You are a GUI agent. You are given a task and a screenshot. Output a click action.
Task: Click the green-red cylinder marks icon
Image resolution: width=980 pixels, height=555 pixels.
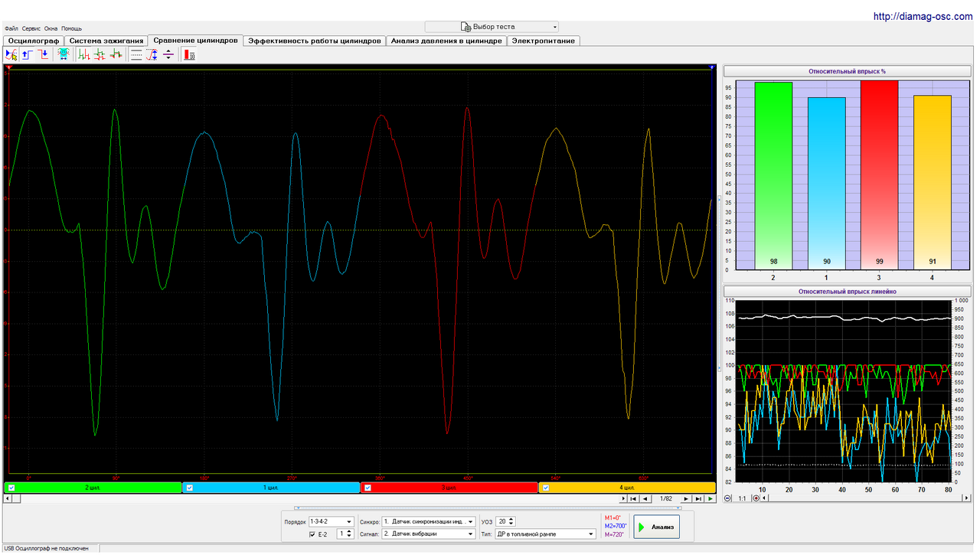pos(83,54)
